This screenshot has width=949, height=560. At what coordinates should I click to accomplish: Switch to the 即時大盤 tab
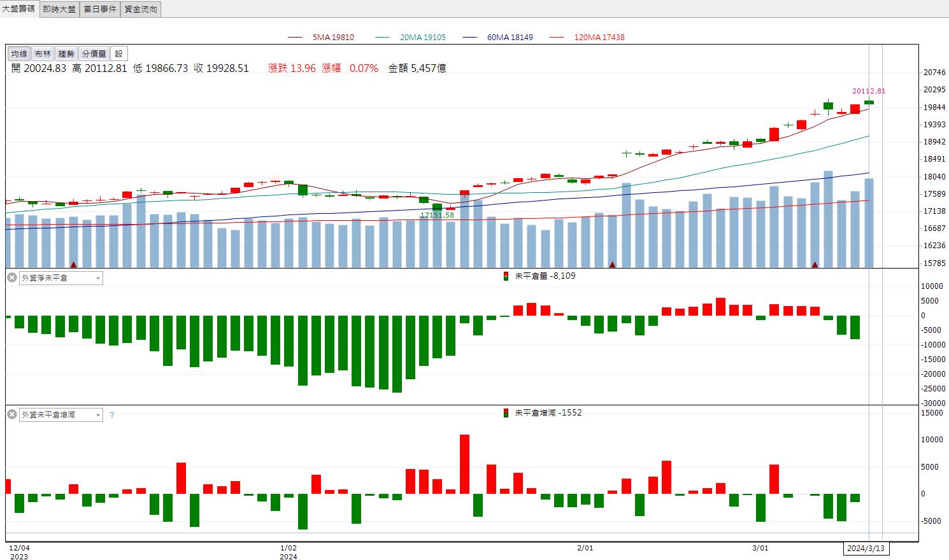(59, 9)
